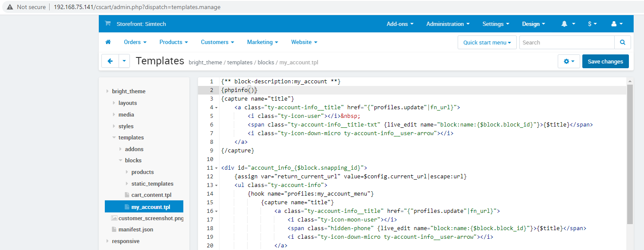Open the notifications bell menu
Screen dimensions: 644x250
pyautogui.click(x=568, y=24)
